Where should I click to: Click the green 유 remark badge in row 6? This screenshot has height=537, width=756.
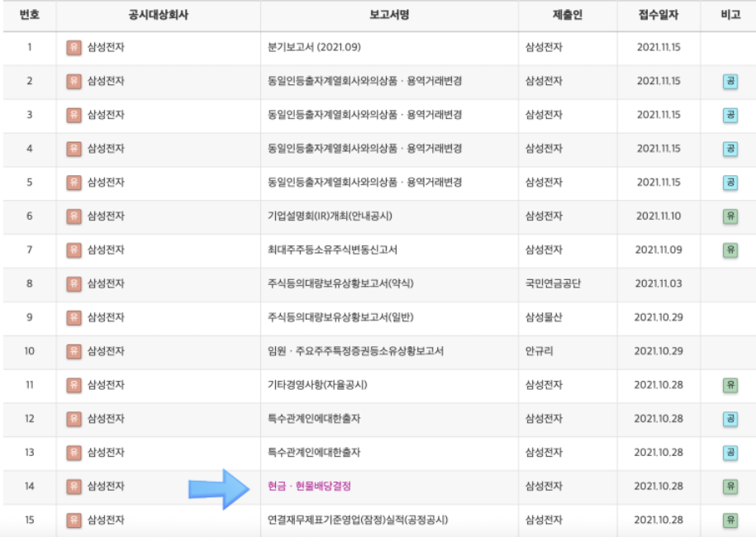point(730,216)
